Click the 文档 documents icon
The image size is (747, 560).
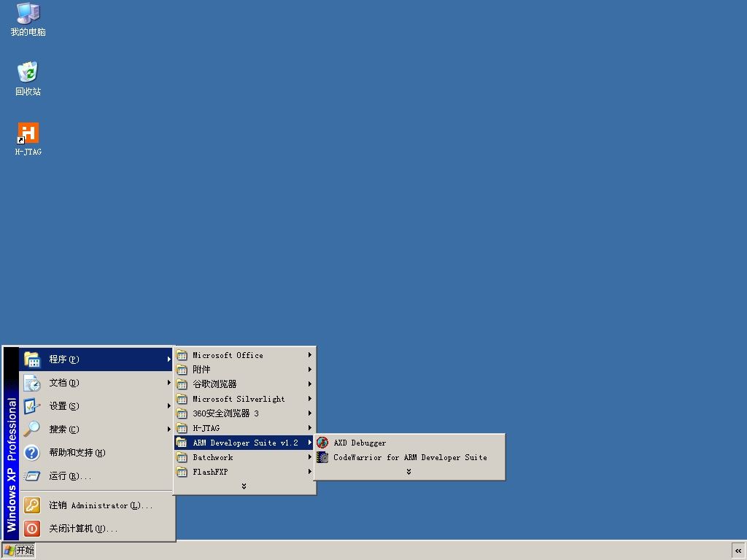coord(32,383)
